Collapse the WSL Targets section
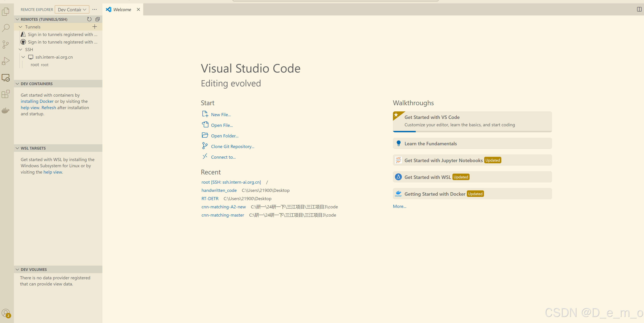644x323 pixels. pos(17,148)
